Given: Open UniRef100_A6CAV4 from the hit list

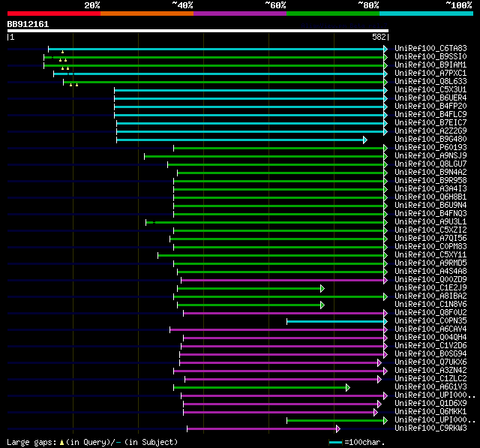Looking at the screenshot, I should [430, 329].
